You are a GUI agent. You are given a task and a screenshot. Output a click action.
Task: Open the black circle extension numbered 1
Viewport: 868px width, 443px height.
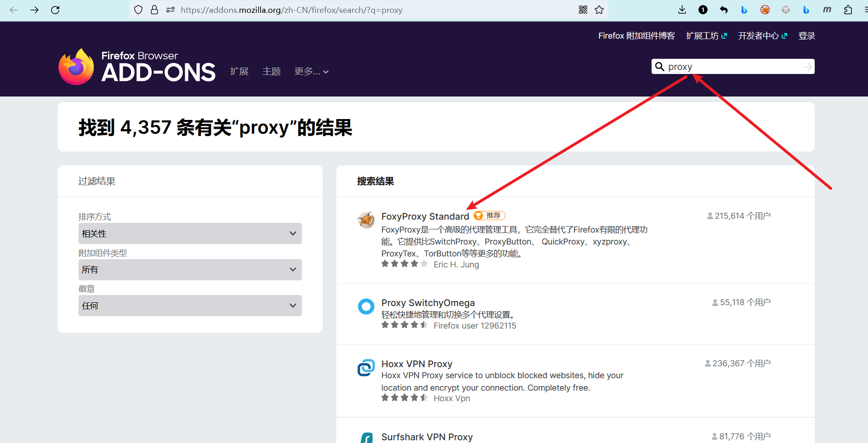(703, 10)
